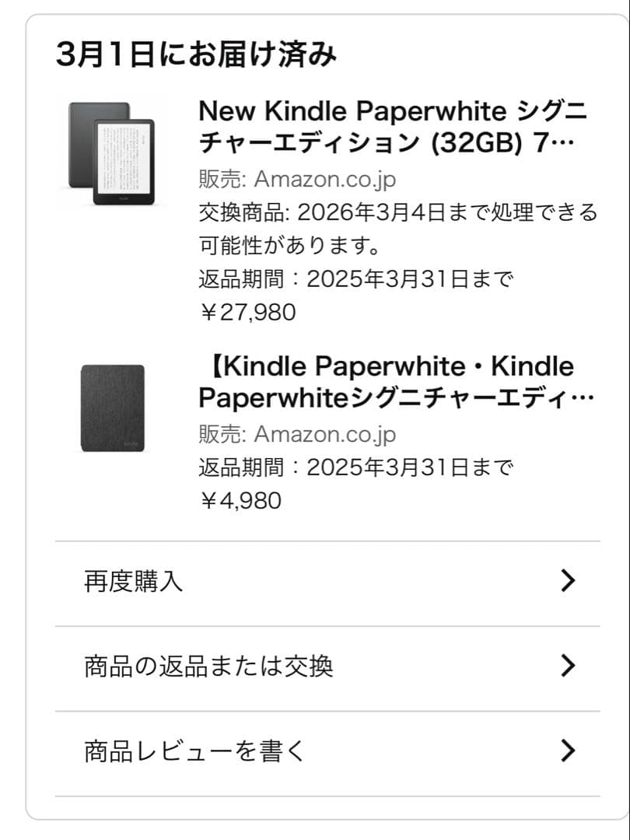The width and height of the screenshot is (630, 840).
Task: Open the Amazon.co.jp seller link under the Kindle device
Action: 324,179
